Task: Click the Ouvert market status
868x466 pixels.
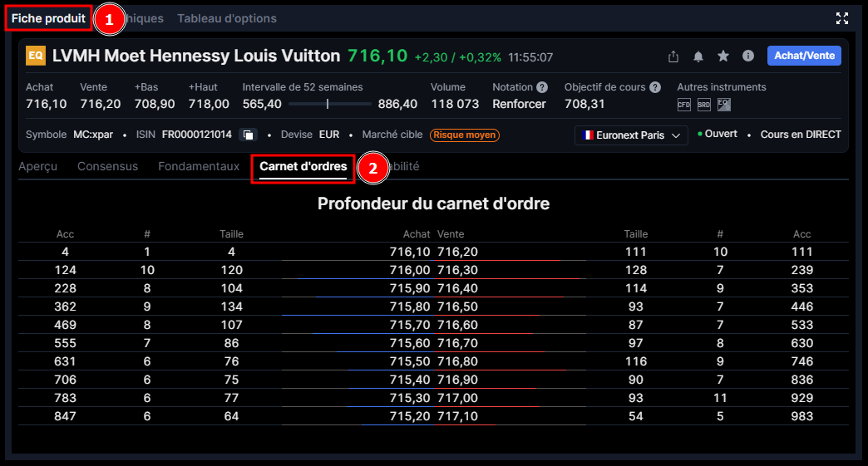Action: coord(718,134)
